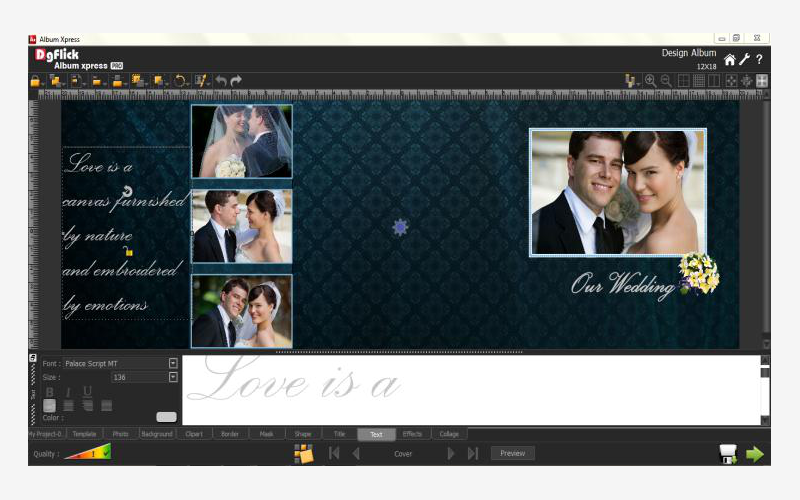Click the zoom out magnifier
Screen dimensions: 800x500
(x=666, y=81)
